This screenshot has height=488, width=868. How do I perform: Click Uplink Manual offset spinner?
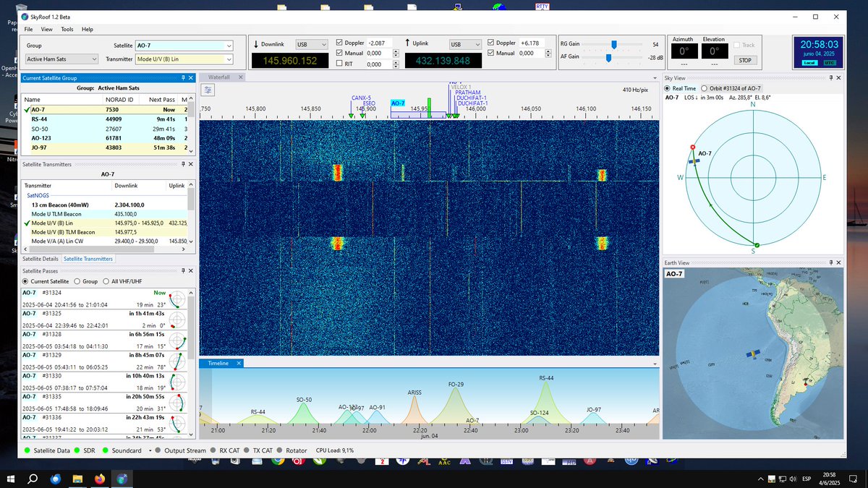(548, 53)
